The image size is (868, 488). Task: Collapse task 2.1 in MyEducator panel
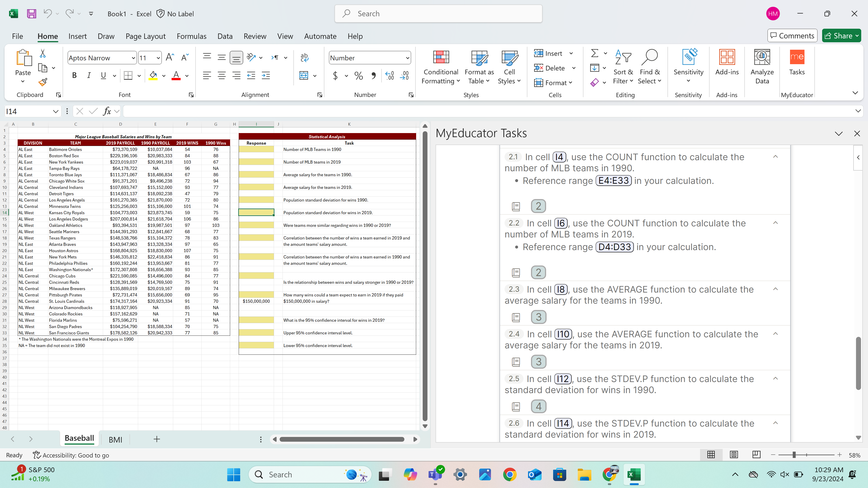pyautogui.click(x=776, y=156)
